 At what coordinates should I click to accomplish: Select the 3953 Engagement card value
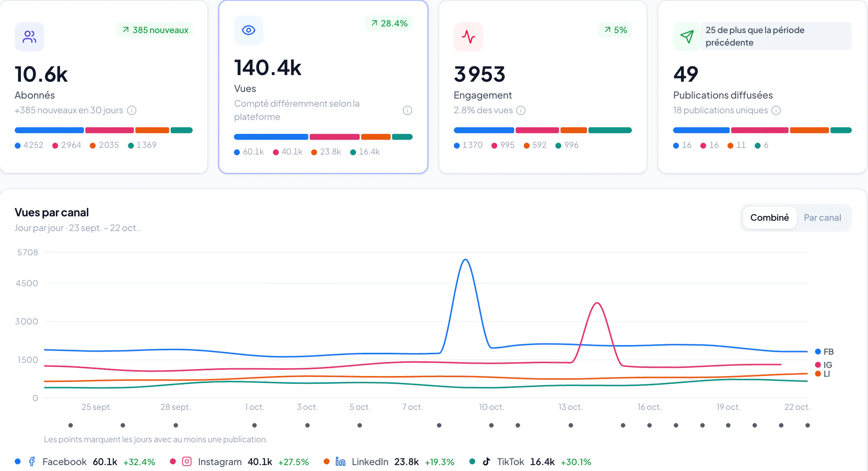point(479,74)
